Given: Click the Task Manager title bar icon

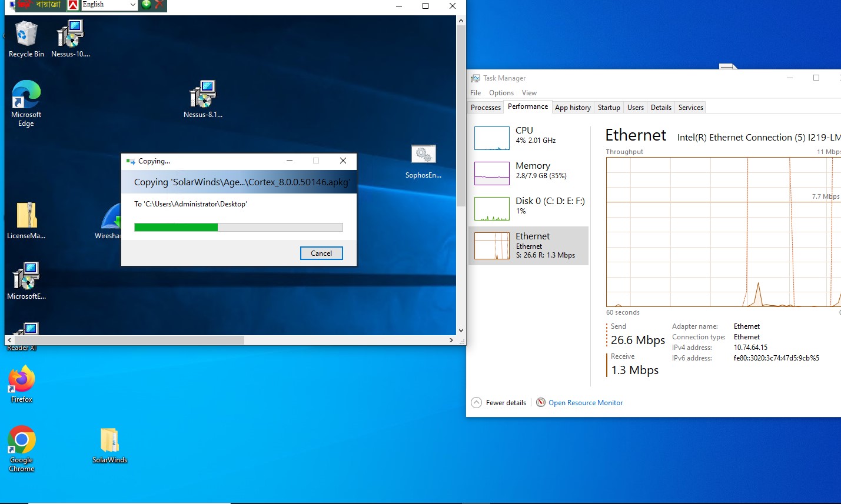Looking at the screenshot, I should click(476, 78).
